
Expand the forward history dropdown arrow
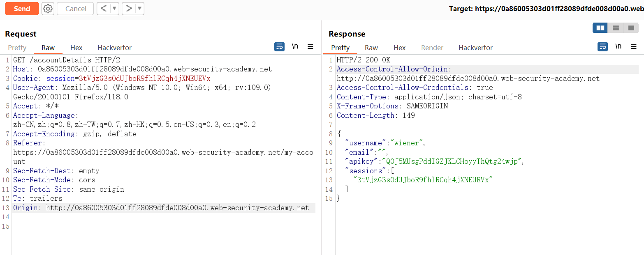[x=140, y=9]
